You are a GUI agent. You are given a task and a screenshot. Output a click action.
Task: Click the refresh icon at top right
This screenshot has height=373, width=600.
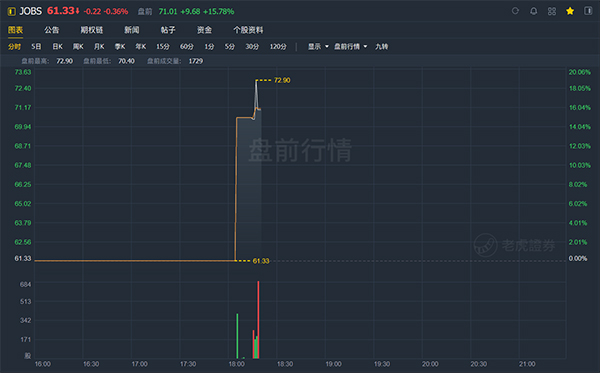515,11
